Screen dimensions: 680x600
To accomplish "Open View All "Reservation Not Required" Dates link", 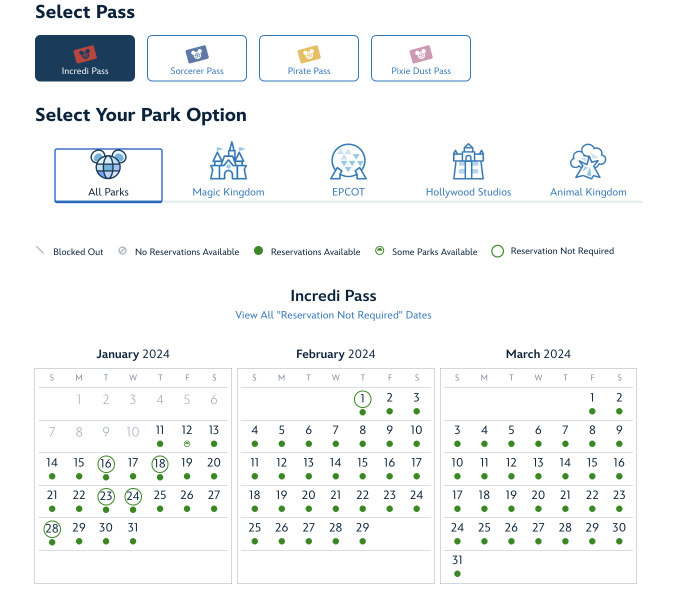I will 333,315.
